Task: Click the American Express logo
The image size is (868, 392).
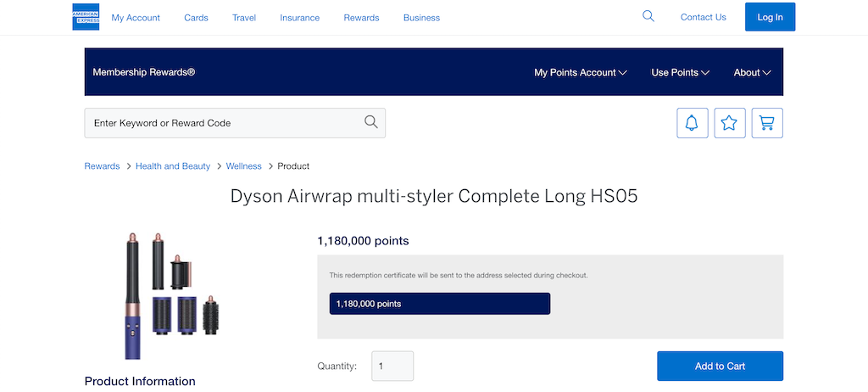Action: pyautogui.click(x=86, y=17)
